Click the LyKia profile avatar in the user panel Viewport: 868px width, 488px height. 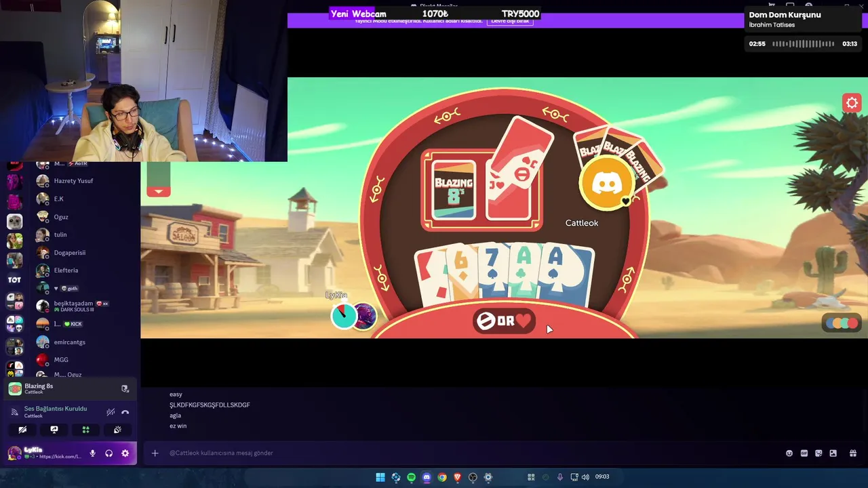coord(14,453)
